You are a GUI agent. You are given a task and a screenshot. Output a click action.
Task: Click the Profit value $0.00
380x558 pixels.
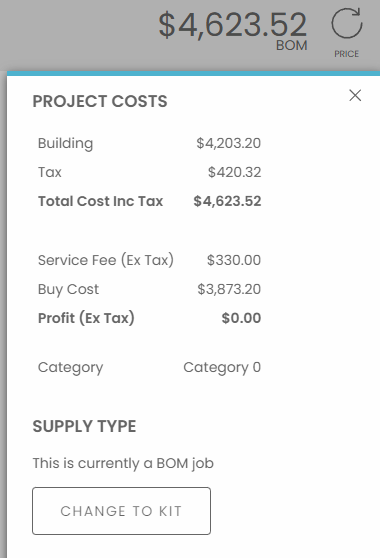[x=241, y=318]
